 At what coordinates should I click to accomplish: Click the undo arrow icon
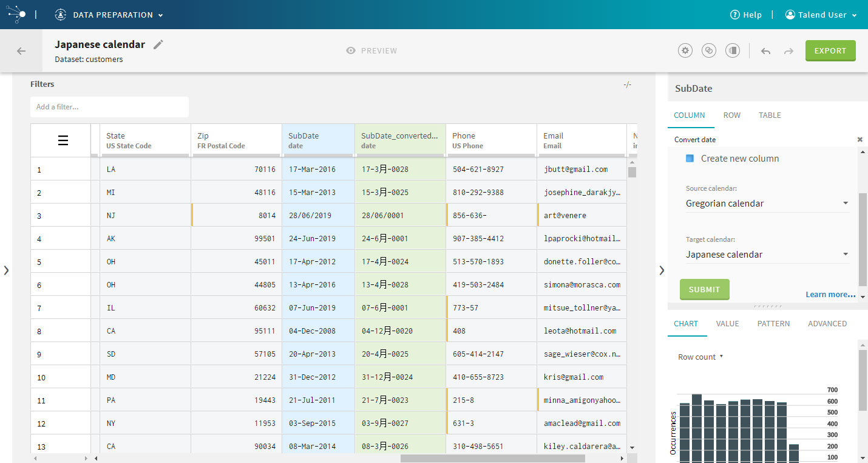(765, 51)
